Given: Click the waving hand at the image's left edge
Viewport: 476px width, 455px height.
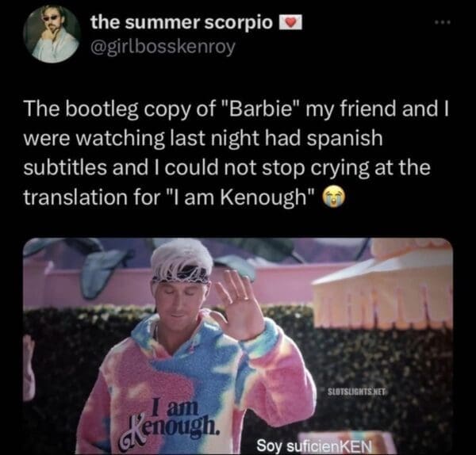Looking at the screenshot, I should [x=29, y=364].
